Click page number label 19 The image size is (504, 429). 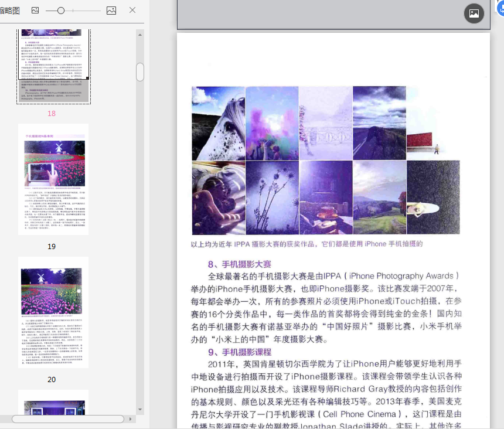[x=52, y=247]
